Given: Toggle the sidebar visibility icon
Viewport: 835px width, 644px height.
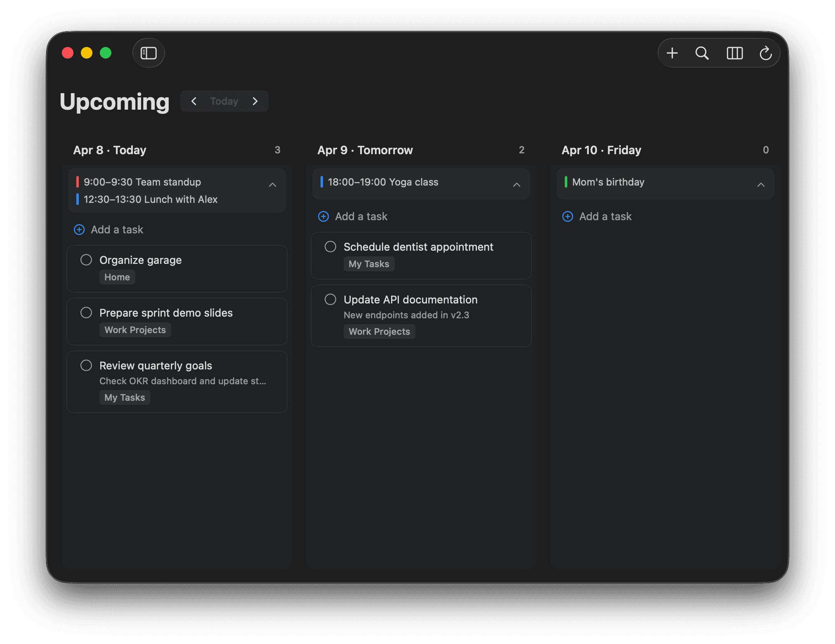Looking at the screenshot, I should pyautogui.click(x=149, y=53).
